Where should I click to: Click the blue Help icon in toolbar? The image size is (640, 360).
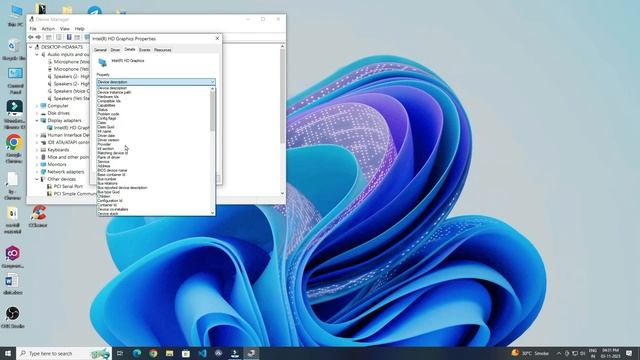[x=69, y=37]
